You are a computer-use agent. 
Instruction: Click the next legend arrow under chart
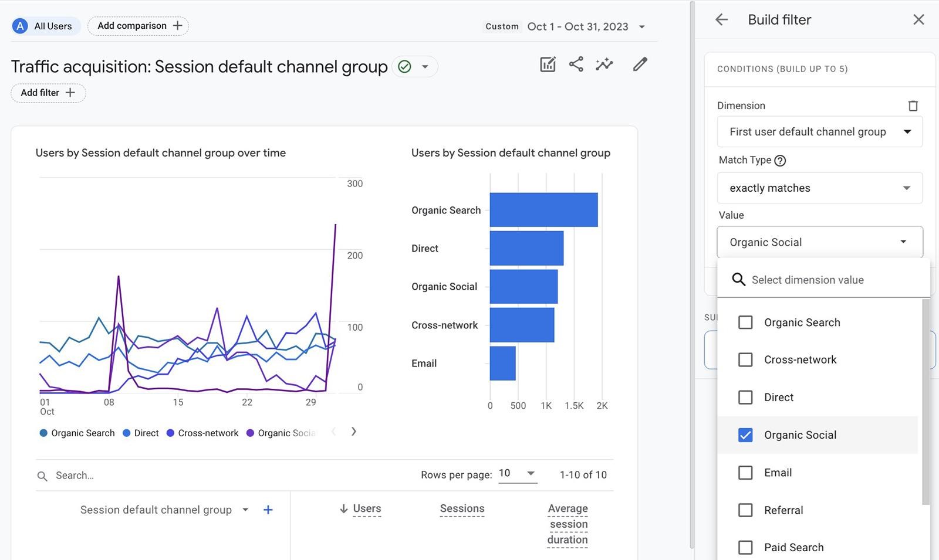[x=353, y=432]
